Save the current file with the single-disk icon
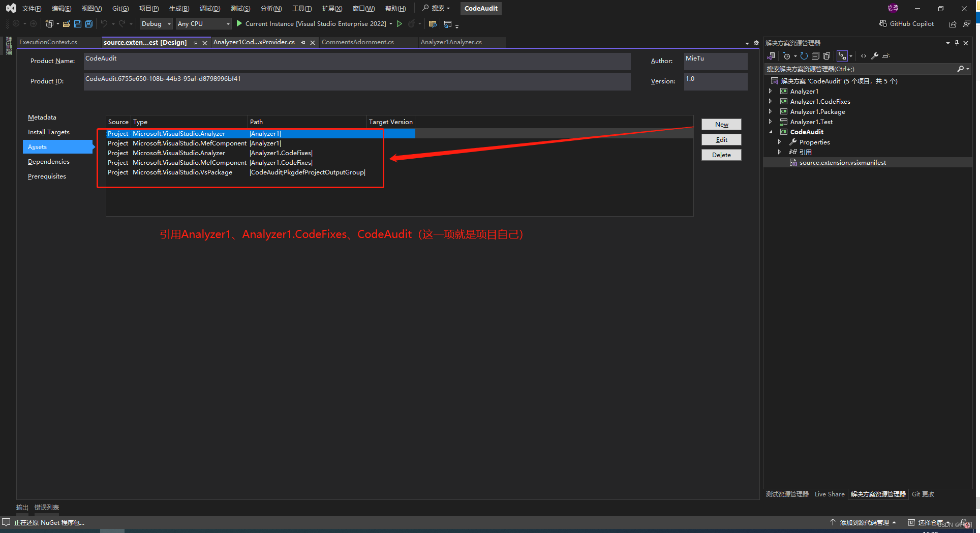 (x=77, y=23)
